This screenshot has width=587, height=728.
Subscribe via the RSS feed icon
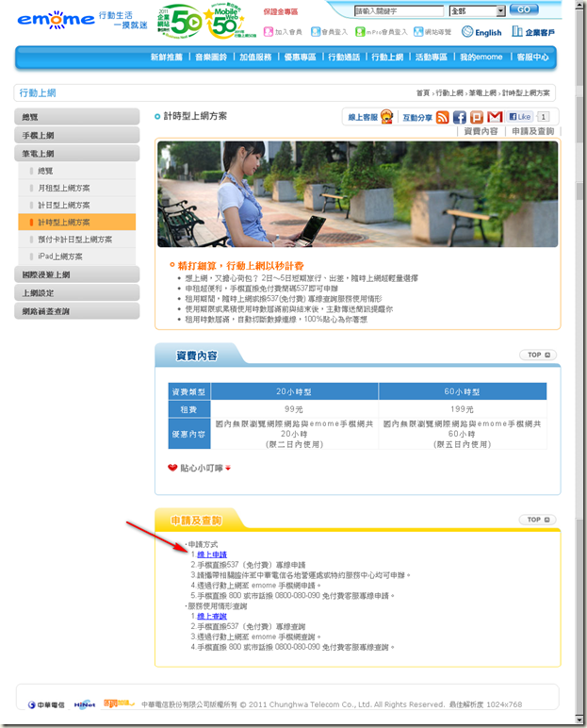[442, 117]
